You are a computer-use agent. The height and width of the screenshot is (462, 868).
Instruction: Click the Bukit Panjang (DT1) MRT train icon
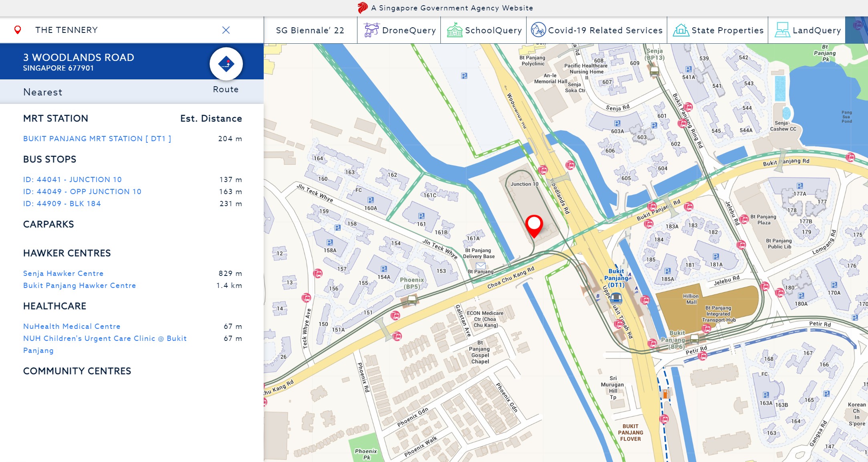616,298
